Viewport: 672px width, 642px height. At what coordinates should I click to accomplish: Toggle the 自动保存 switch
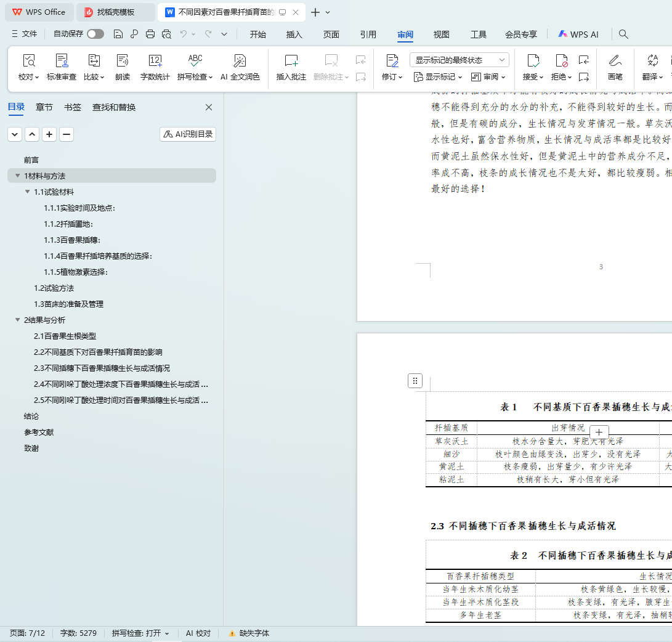point(95,35)
